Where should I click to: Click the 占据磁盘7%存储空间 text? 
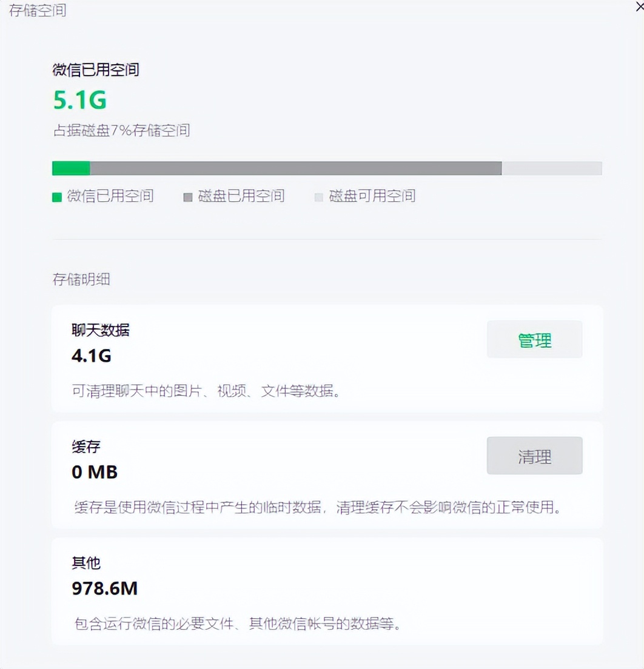point(121,130)
